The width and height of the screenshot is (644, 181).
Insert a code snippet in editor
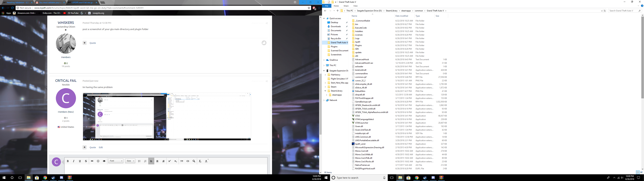(x=188, y=161)
